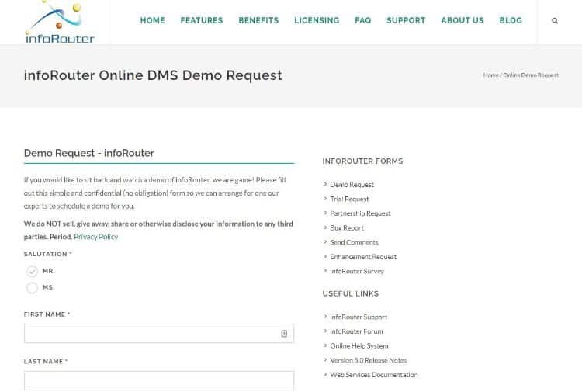Click the Home breadcrumb link
Image resolution: width=582 pixels, height=392 pixels.
click(490, 75)
